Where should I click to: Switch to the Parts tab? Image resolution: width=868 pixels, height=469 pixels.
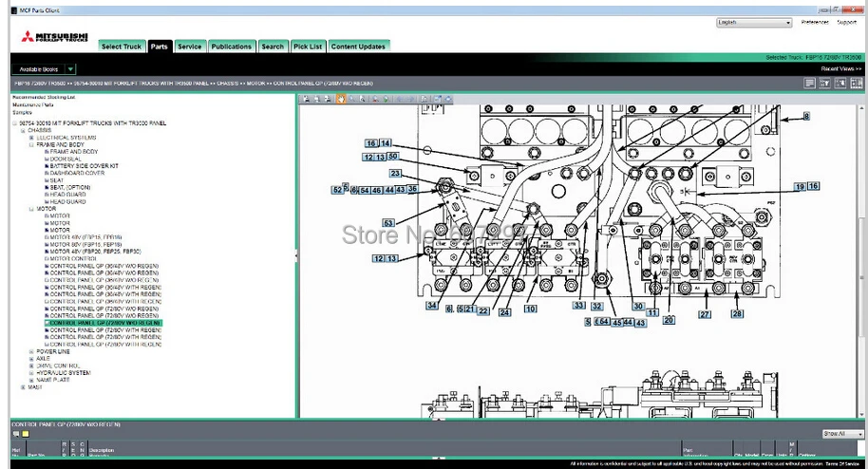click(x=160, y=47)
